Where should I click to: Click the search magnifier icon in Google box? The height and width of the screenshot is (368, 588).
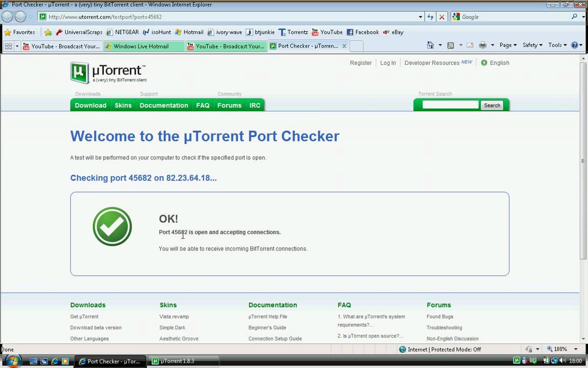coord(574,16)
